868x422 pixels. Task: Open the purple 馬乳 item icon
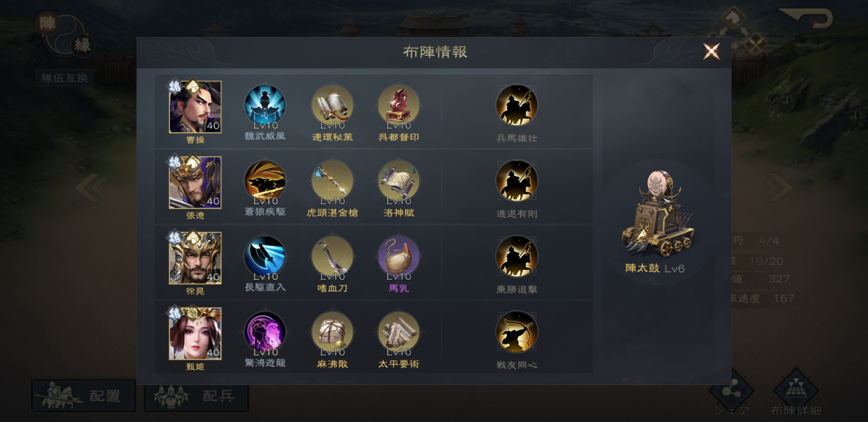point(399,257)
